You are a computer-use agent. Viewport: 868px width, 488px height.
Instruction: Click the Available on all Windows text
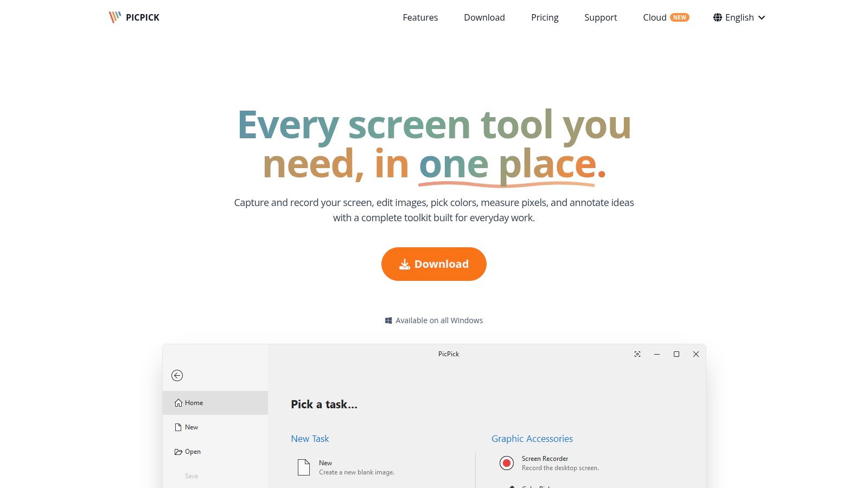click(x=439, y=320)
